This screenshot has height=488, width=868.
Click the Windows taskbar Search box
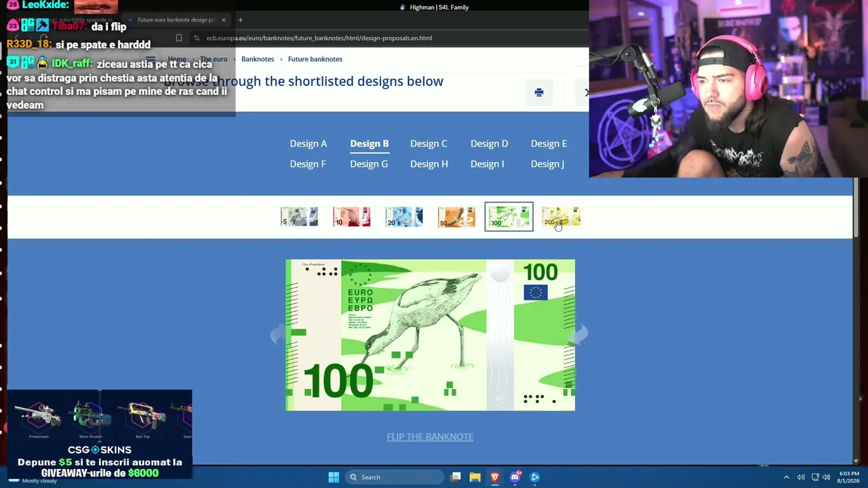pyautogui.click(x=394, y=477)
